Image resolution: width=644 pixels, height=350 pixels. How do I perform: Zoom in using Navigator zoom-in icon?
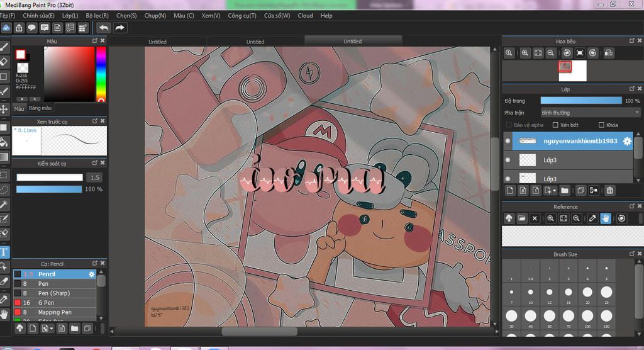pos(525,53)
